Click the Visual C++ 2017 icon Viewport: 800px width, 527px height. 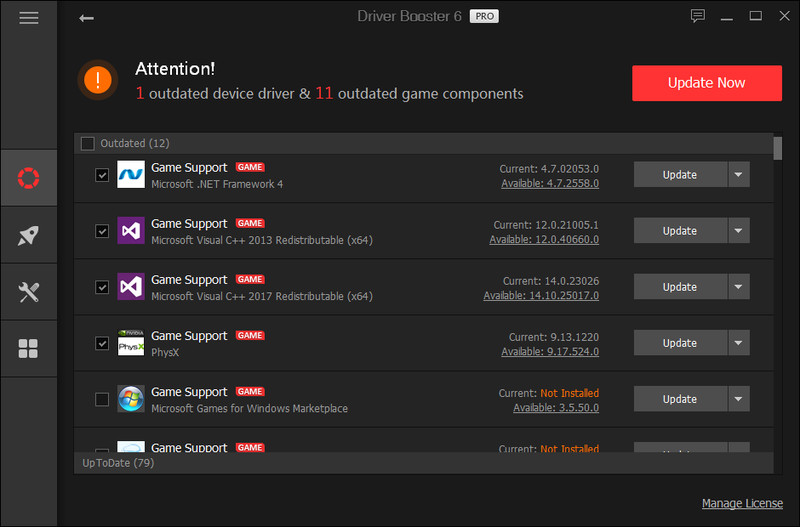[131, 287]
